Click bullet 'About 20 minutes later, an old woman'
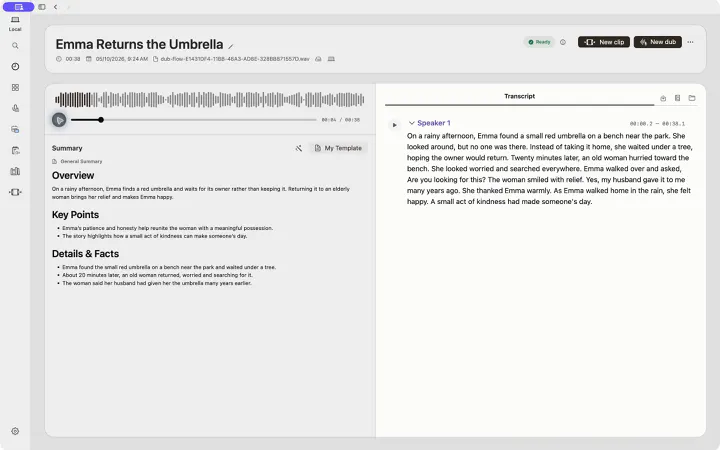 click(157, 275)
